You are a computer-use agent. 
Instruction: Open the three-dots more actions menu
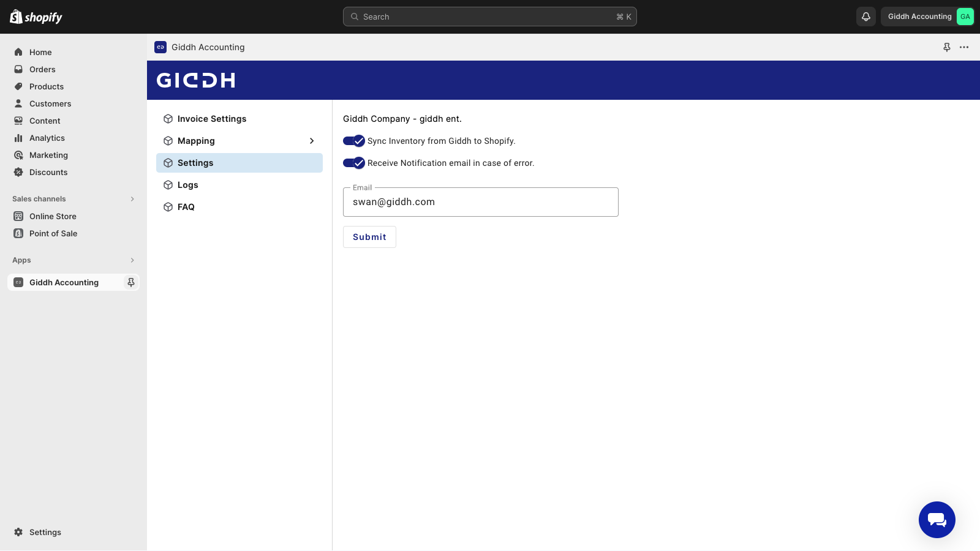point(964,47)
